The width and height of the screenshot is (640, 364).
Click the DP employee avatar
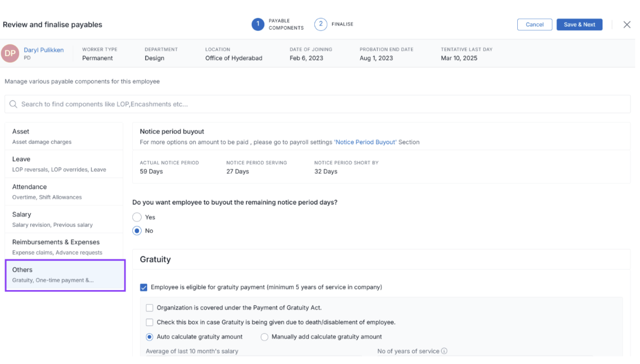point(10,53)
